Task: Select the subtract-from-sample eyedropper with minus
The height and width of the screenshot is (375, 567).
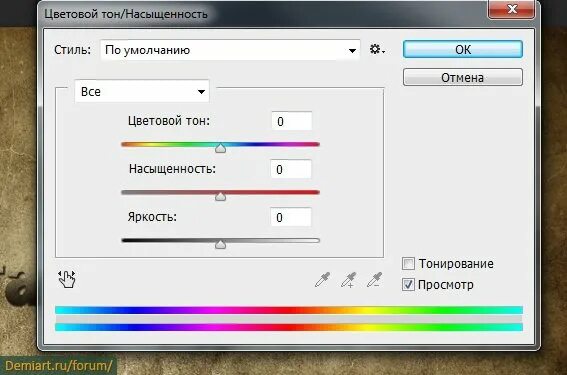Action: 375,280
